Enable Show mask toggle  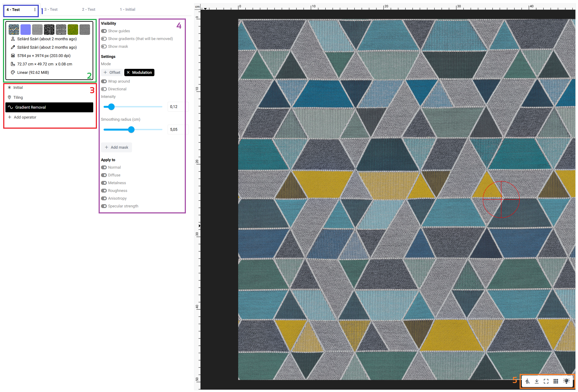point(104,46)
